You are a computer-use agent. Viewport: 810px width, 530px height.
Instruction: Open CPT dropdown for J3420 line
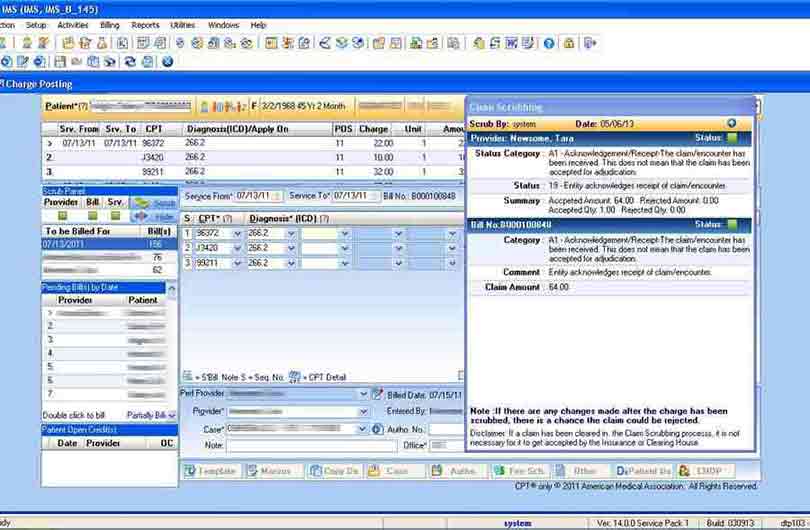tap(237, 248)
